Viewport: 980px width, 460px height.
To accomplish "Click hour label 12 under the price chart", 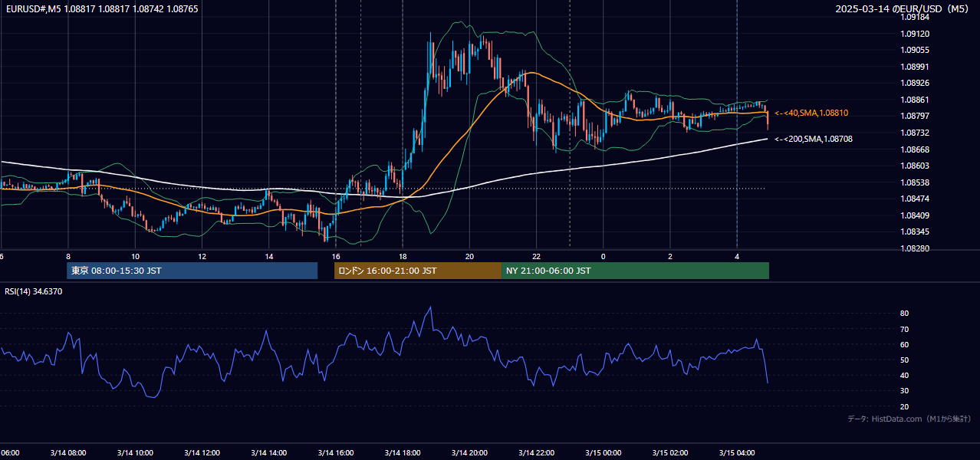I will click(x=202, y=256).
